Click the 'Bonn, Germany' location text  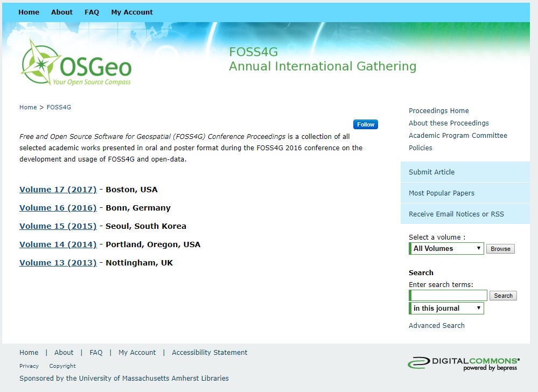pos(138,208)
